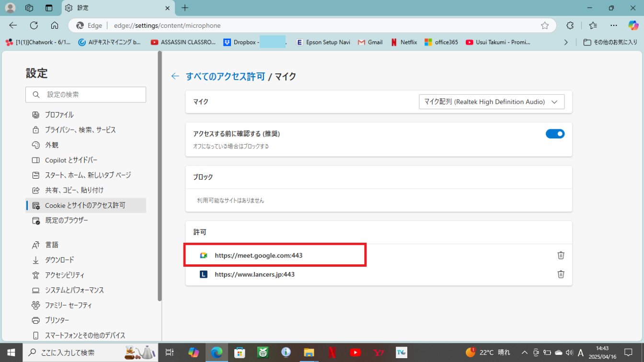Remove lancers.jp permission with trash icon
The height and width of the screenshot is (362, 644).
click(561, 274)
